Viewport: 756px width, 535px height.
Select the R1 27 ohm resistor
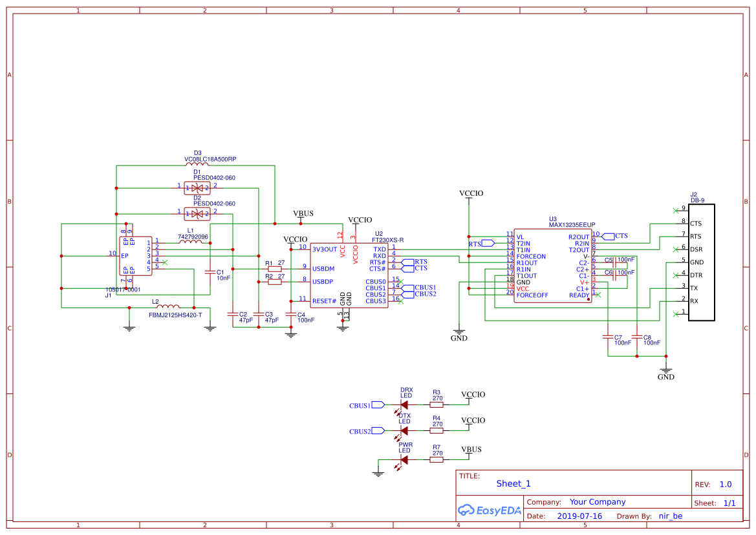[x=275, y=269]
